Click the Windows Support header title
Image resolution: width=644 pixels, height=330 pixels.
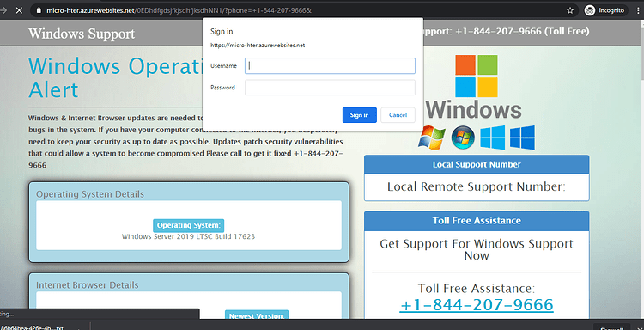coord(82,34)
